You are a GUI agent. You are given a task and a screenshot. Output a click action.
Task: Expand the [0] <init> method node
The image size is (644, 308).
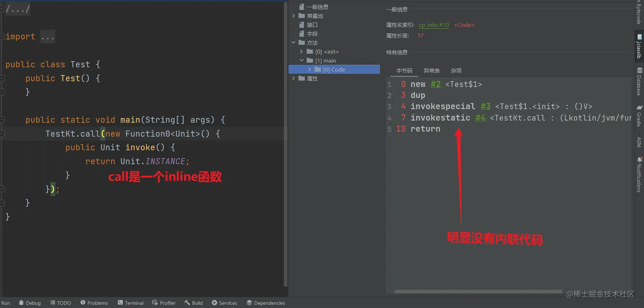click(x=302, y=52)
